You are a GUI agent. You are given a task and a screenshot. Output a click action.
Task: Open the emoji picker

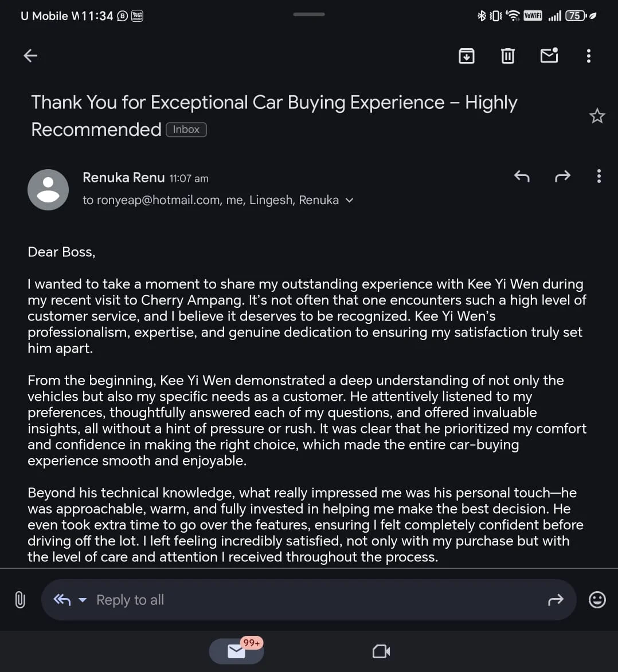[597, 600]
